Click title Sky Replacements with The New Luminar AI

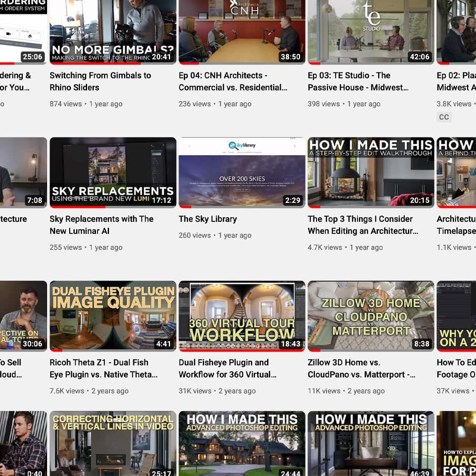(102, 225)
